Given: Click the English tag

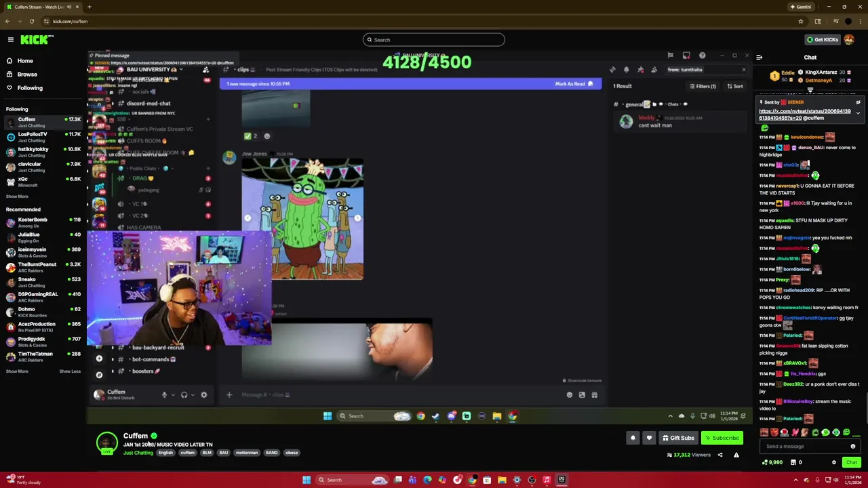Looking at the screenshot, I should (165, 453).
